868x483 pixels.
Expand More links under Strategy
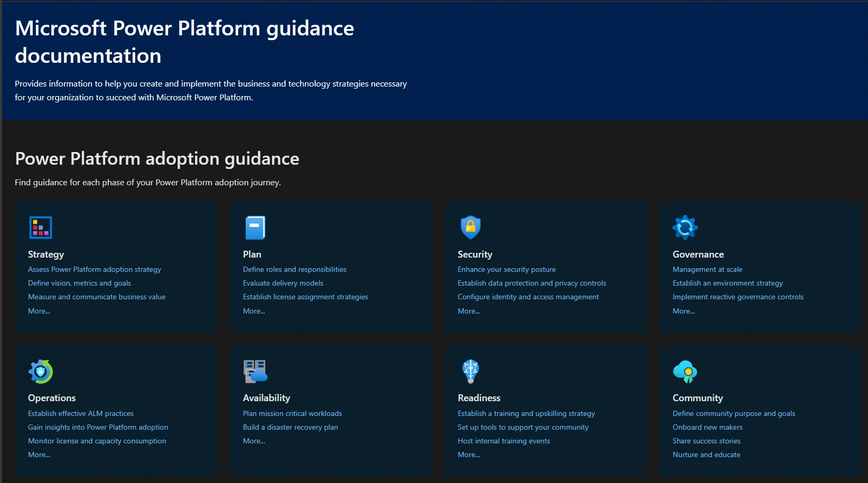tap(39, 311)
